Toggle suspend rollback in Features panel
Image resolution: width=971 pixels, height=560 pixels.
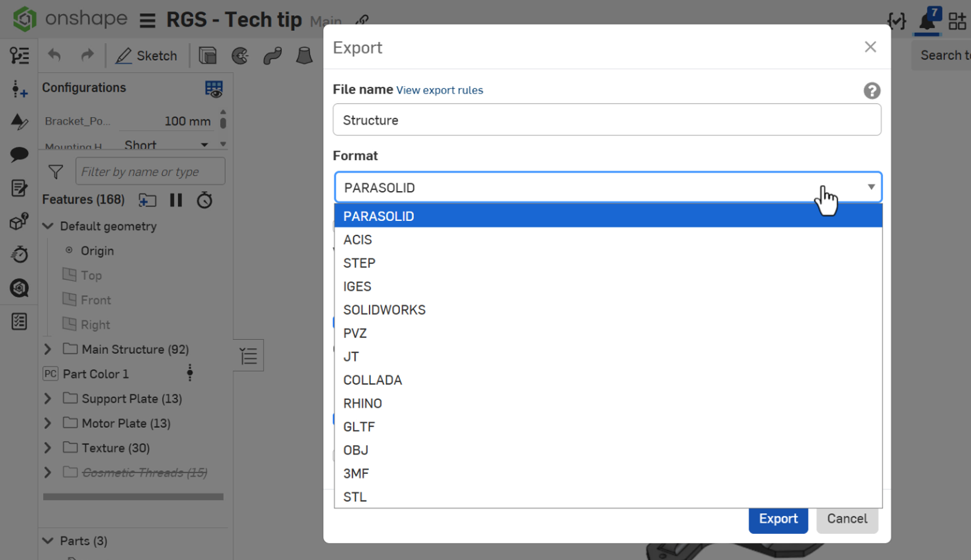click(176, 200)
